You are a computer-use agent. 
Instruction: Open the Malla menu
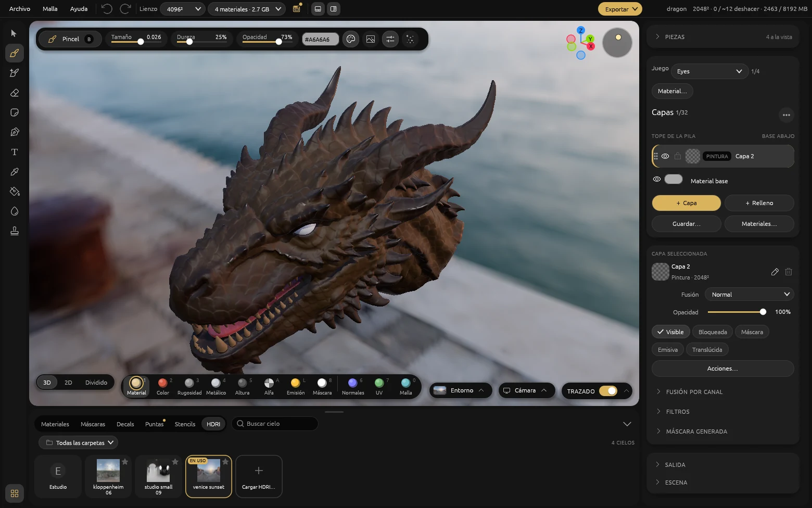point(50,9)
